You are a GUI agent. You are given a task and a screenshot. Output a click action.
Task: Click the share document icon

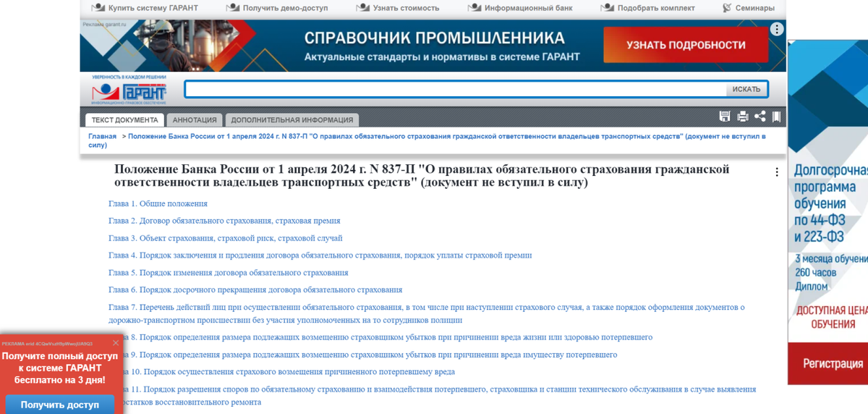pyautogui.click(x=759, y=117)
